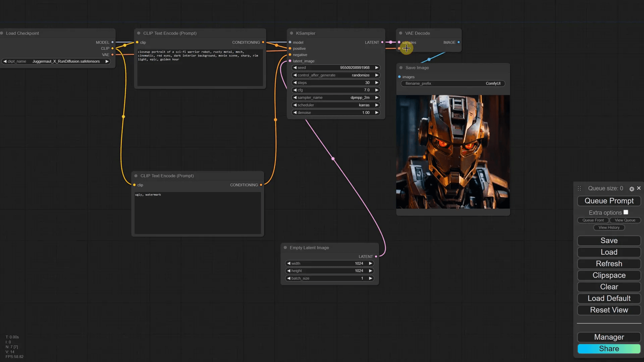Open the queue panel settings gear
This screenshot has height=362, width=644.
pyautogui.click(x=632, y=189)
